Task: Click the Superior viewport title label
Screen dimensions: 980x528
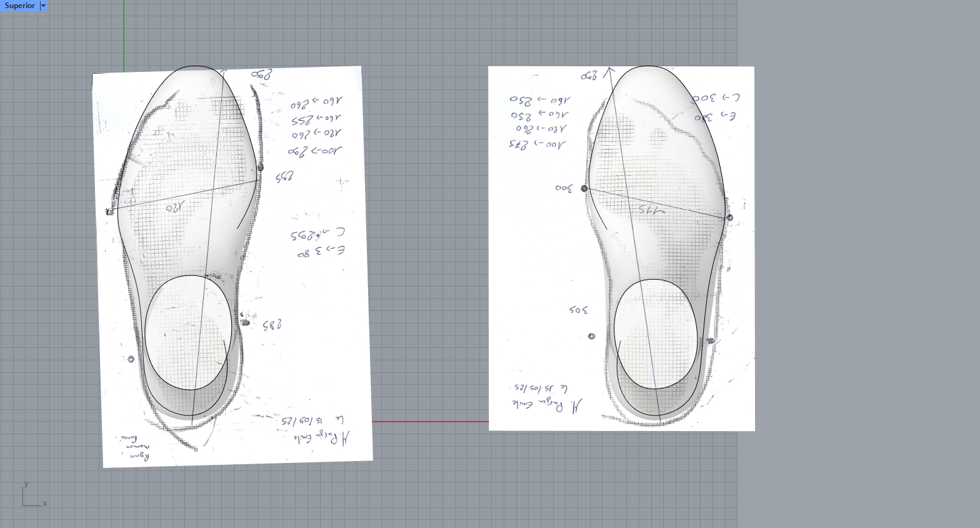Action: (19, 6)
